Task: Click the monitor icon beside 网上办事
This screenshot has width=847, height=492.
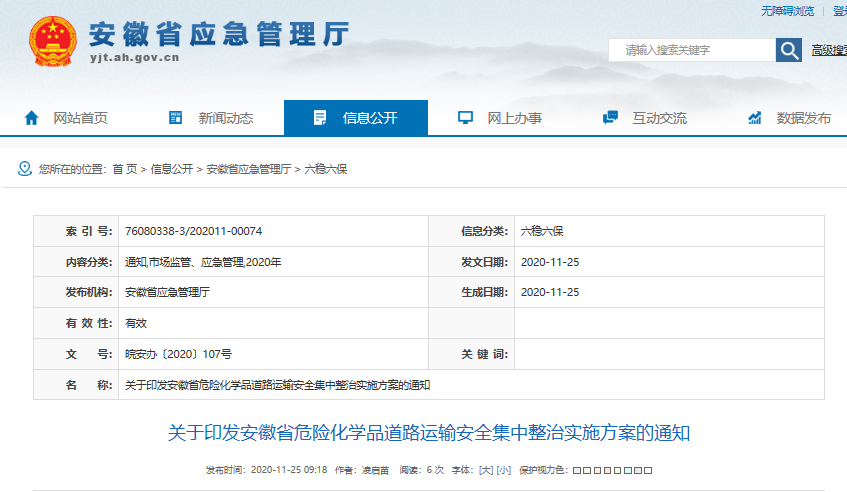Action: 465,118
